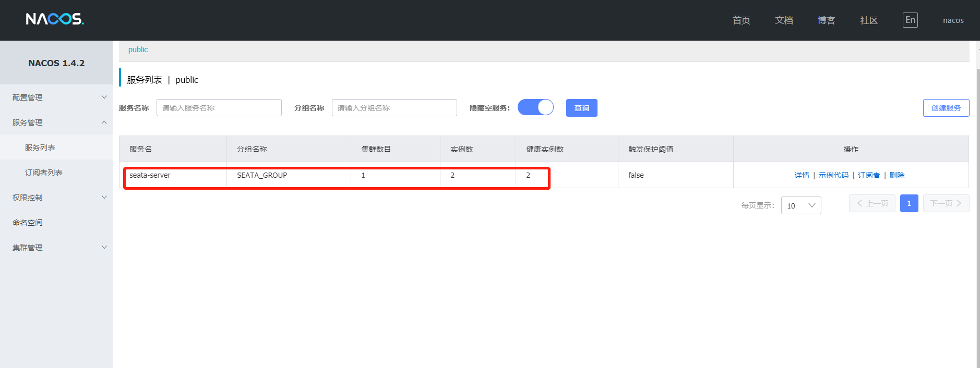The width and height of the screenshot is (980, 368).
Task: Open the page size dropdown showing 10
Action: coord(801,205)
